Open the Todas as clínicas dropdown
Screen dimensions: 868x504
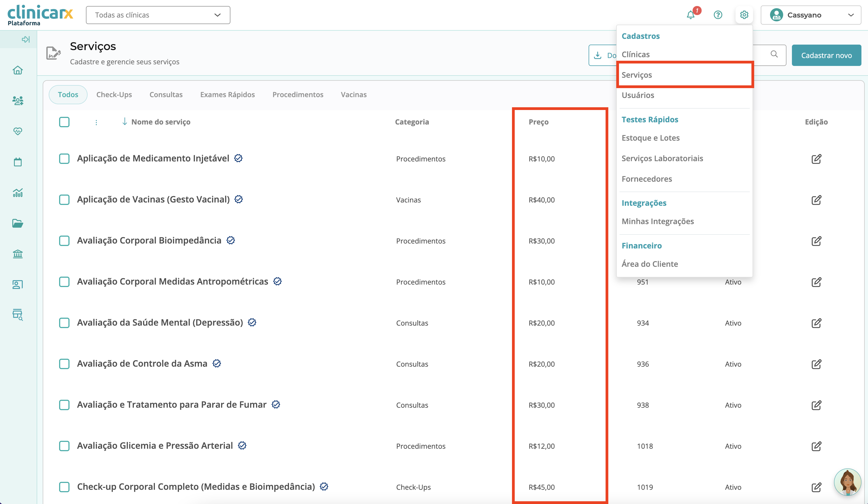point(158,15)
